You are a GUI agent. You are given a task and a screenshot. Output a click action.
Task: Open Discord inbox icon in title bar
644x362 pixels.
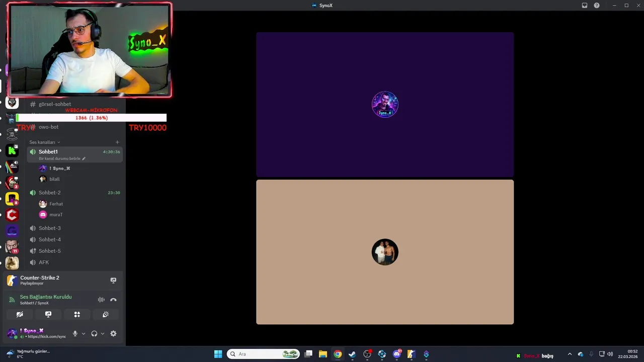pos(585,6)
